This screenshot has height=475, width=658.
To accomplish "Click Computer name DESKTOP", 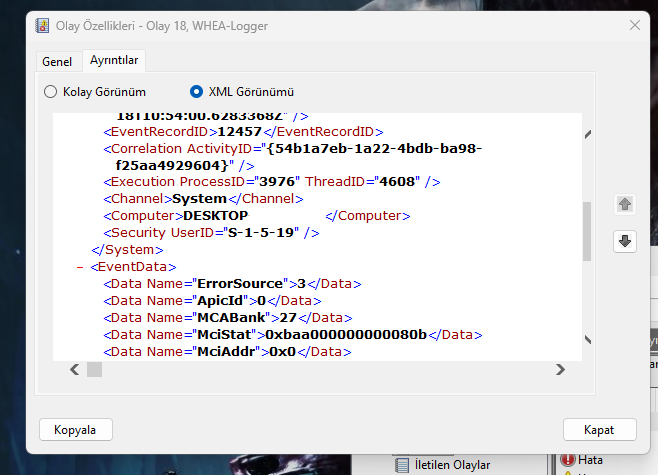I will [216, 216].
